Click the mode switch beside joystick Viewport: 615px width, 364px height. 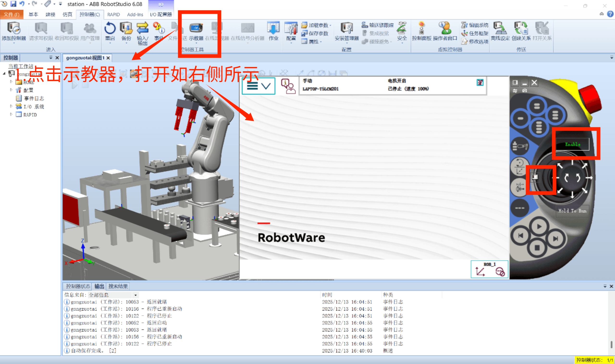click(x=535, y=177)
